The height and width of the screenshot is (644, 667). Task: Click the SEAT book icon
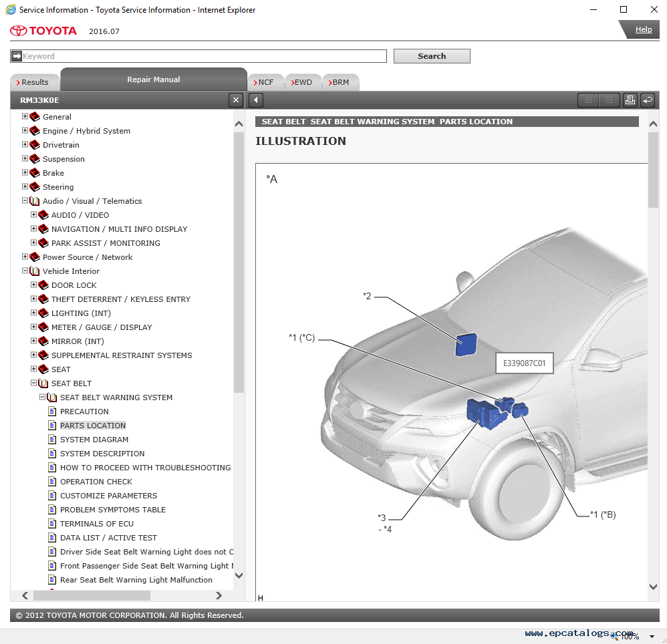[43, 369]
